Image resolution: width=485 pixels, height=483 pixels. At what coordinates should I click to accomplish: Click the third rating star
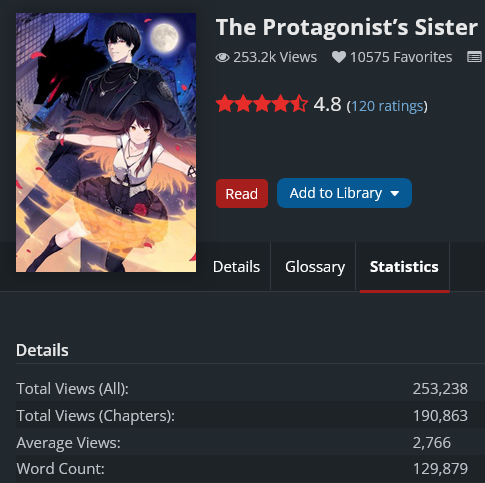(262, 104)
